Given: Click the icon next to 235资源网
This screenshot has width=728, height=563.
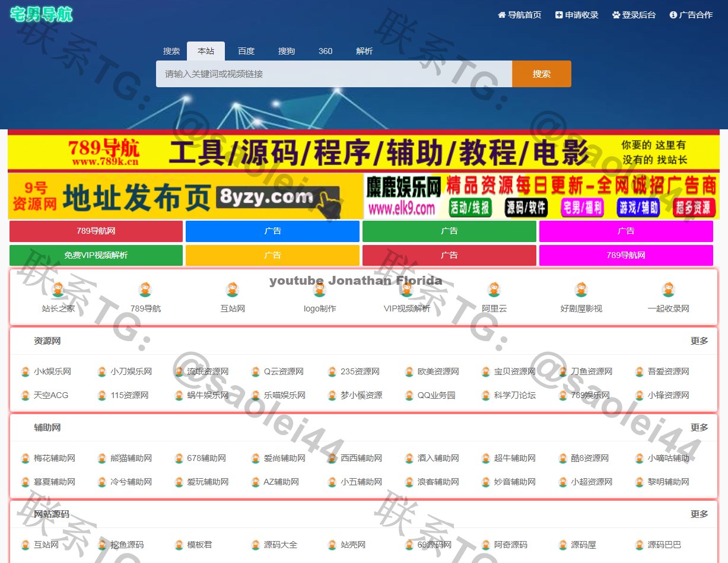Looking at the screenshot, I should click(332, 372).
